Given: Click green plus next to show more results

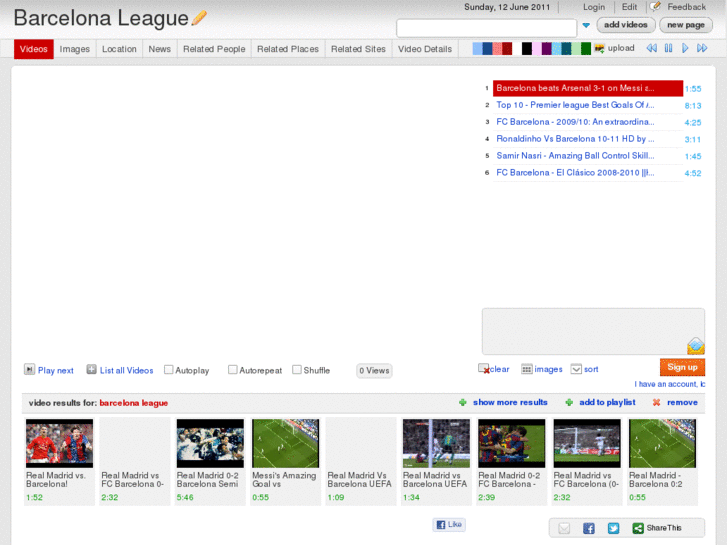Looking at the screenshot, I should click(x=463, y=402).
